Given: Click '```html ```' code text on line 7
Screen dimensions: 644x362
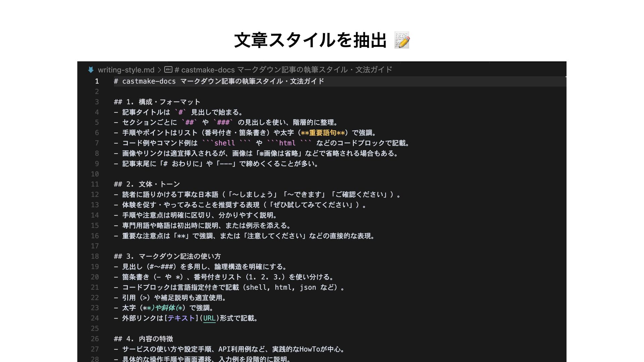Looking at the screenshot, I should [x=289, y=143].
